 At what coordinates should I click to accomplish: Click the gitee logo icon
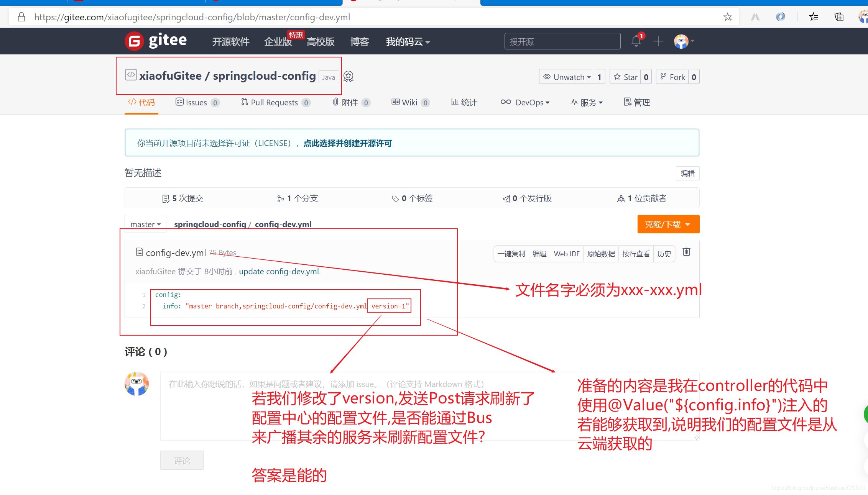[x=134, y=41]
